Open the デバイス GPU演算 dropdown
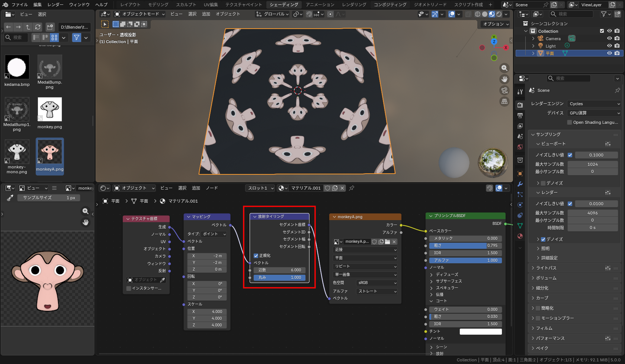 (594, 113)
